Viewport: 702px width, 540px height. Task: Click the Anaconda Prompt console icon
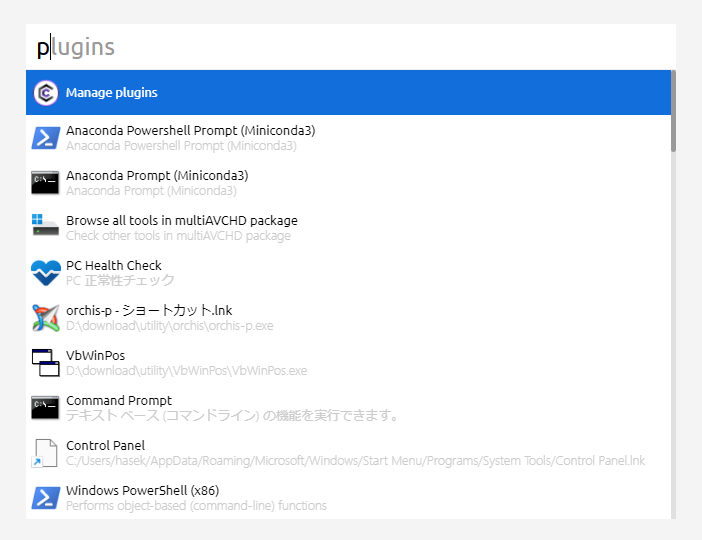pos(45,183)
